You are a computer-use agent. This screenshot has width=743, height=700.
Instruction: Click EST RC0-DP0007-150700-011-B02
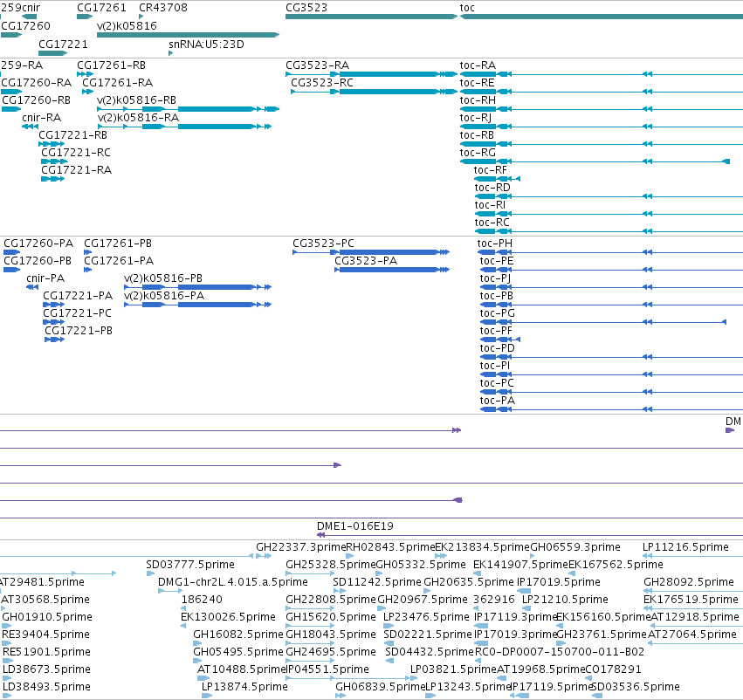[x=559, y=652]
